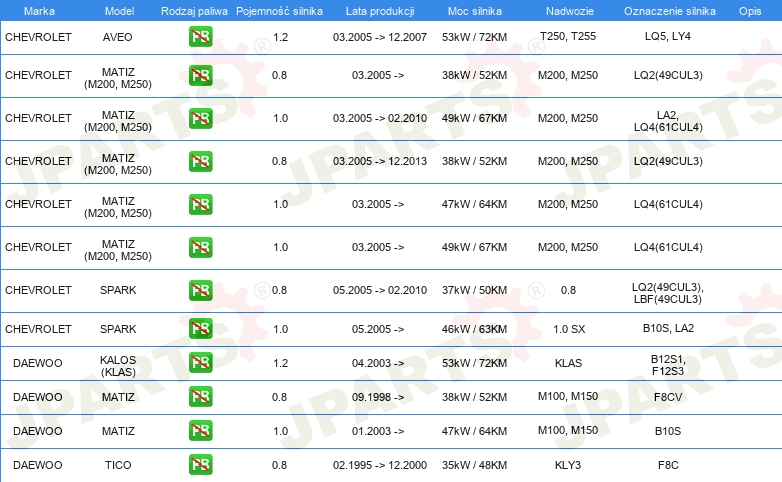Select the F8C engine code cell
The height and width of the screenshot is (482, 782).
click(x=668, y=465)
